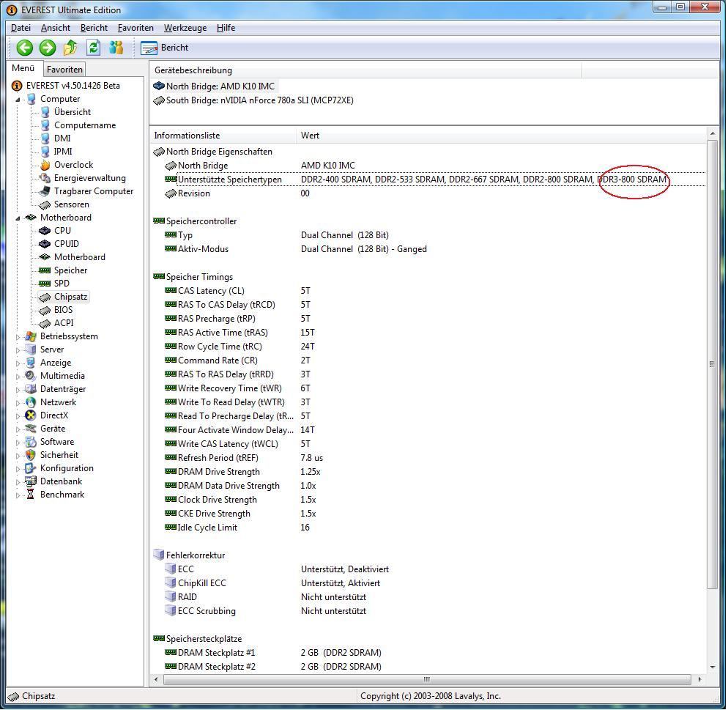Click the Overclock flame icon
Viewport: 728px width, 710px height.
tap(45, 165)
